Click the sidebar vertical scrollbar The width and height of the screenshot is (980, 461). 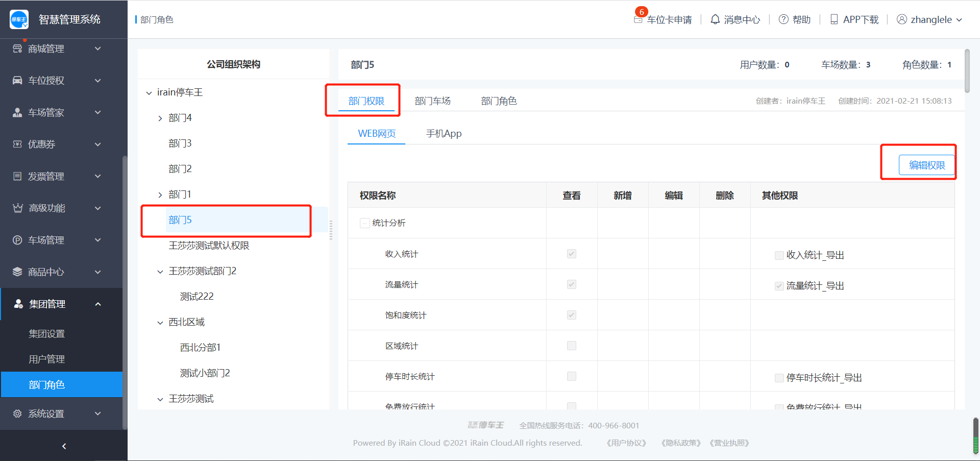(x=125, y=292)
